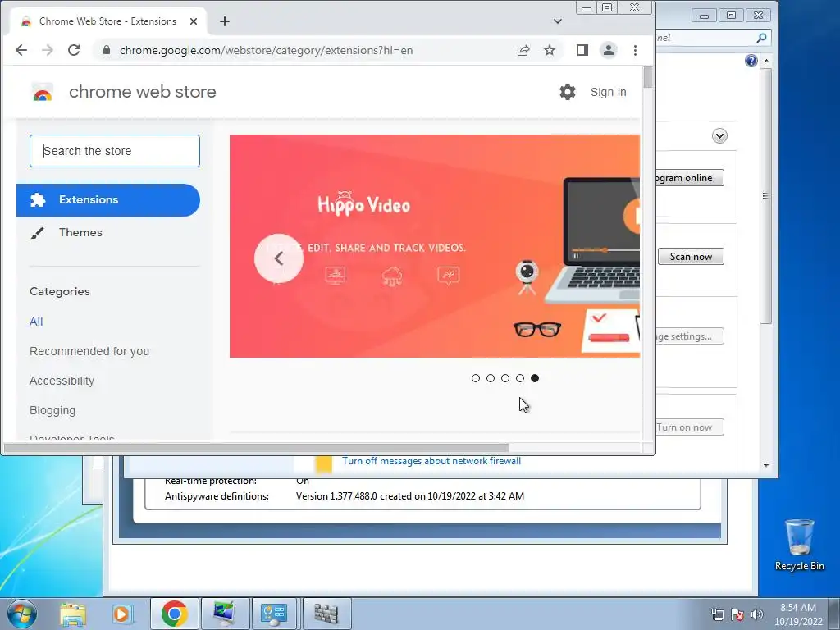840x630 pixels.
Task: Select the Extensions sidebar item
Action: [x=108, y=200]
